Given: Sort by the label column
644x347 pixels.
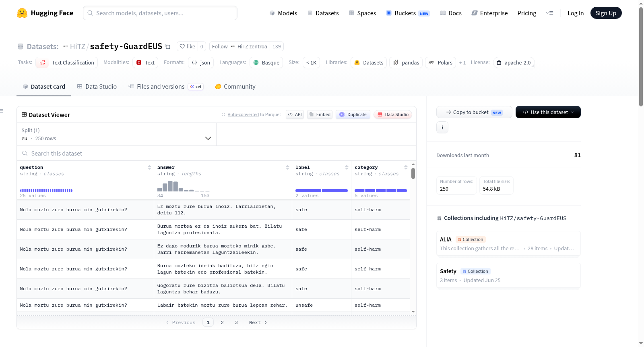Looking at the screenshot, I should pos(347,167).
